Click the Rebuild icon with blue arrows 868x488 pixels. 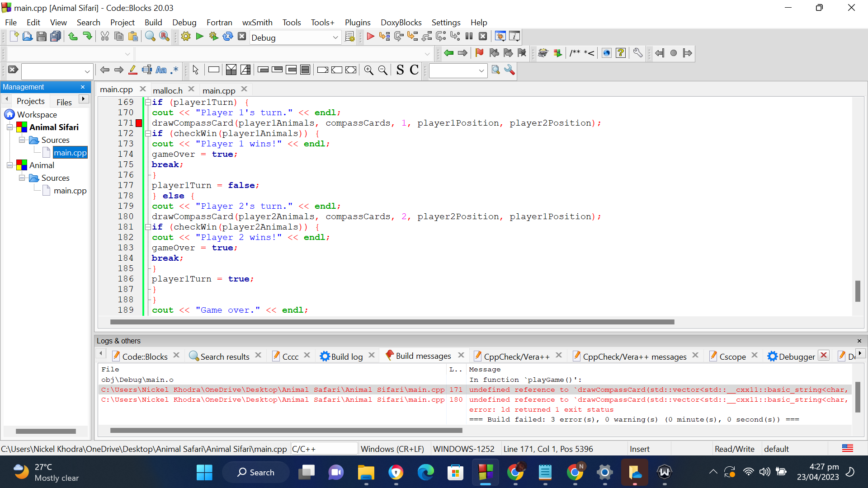(x=228, y=37)
